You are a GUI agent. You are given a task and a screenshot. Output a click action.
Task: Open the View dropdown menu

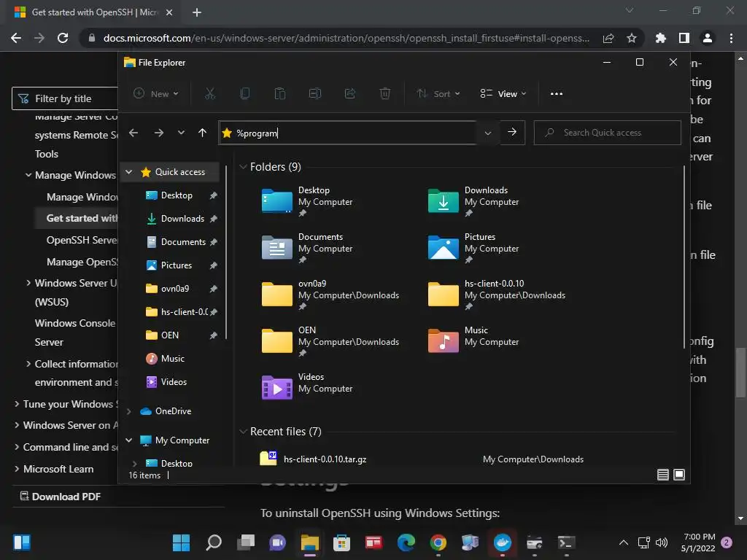(503, 94)
